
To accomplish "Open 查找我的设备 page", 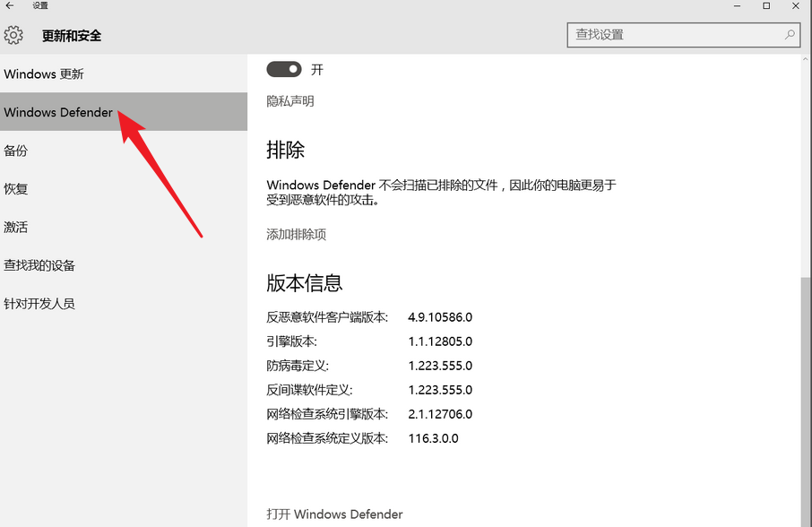I will coord(124,265).
